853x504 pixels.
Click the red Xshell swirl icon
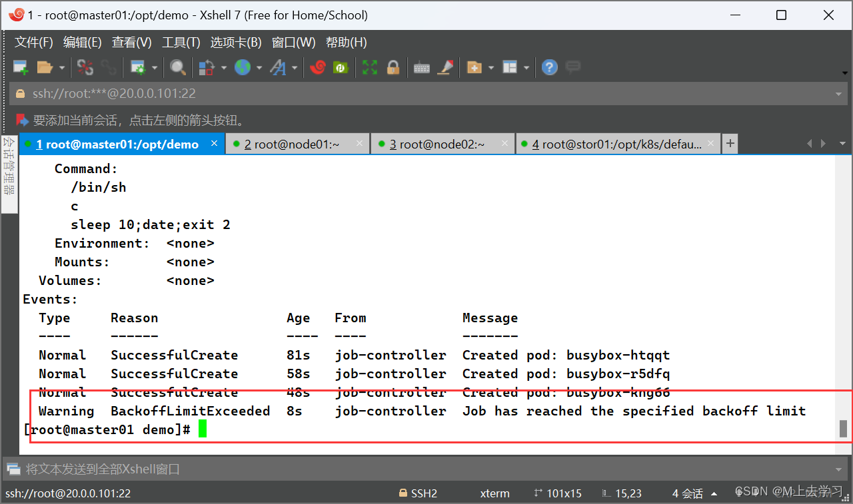click(318, 67)
